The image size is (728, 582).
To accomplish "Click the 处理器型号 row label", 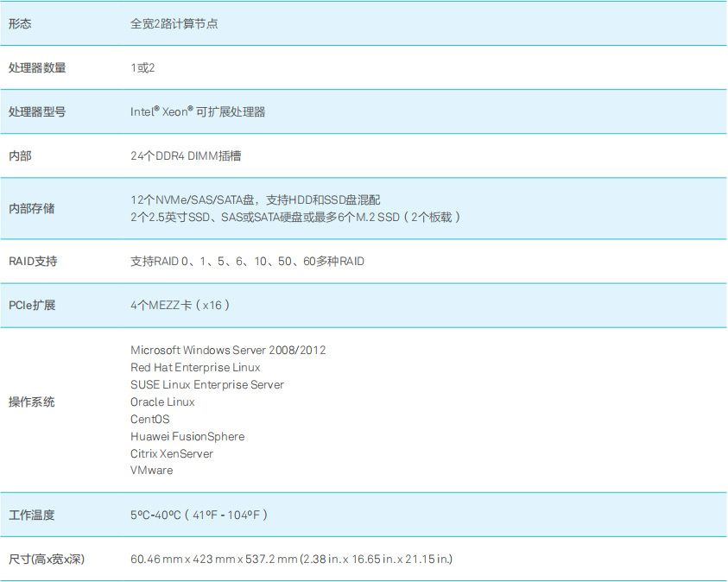I will click(x=37, y=111).
